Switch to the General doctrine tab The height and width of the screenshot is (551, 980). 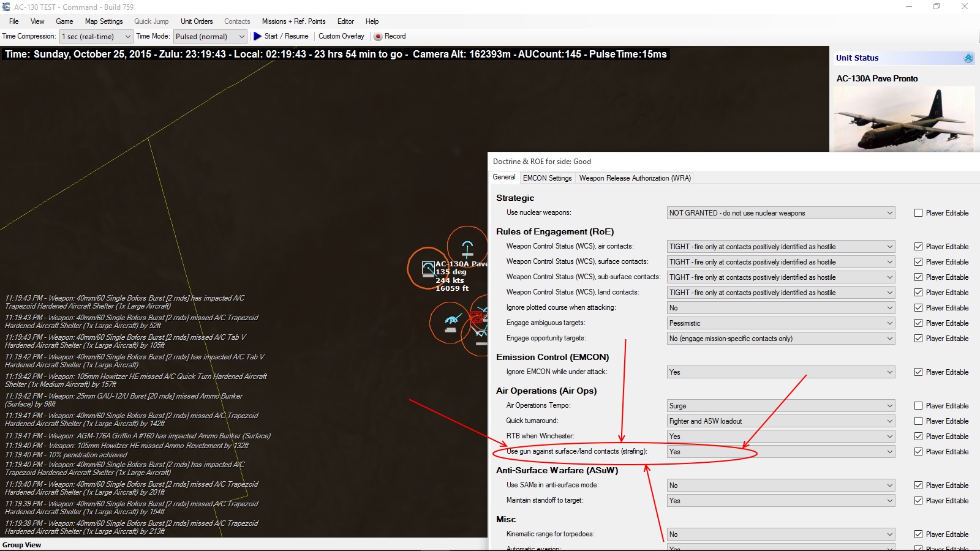click(504, 178)
